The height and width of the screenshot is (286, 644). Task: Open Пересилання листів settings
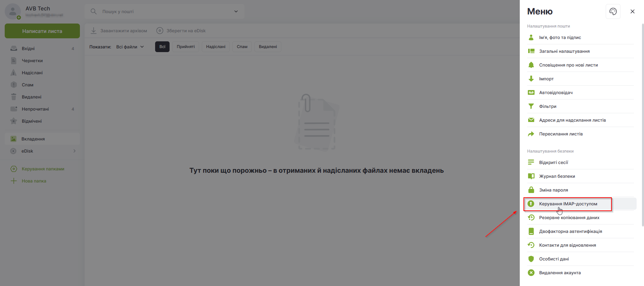[580, 134]
